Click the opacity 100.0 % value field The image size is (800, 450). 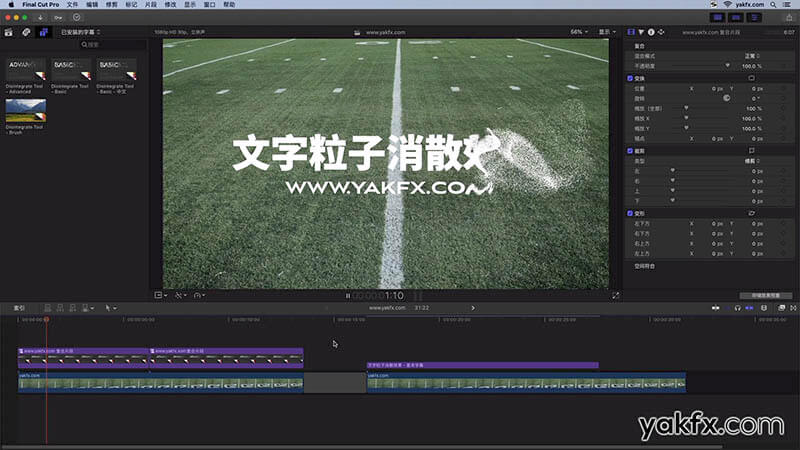pyautogui.click(x=752, y=66)
